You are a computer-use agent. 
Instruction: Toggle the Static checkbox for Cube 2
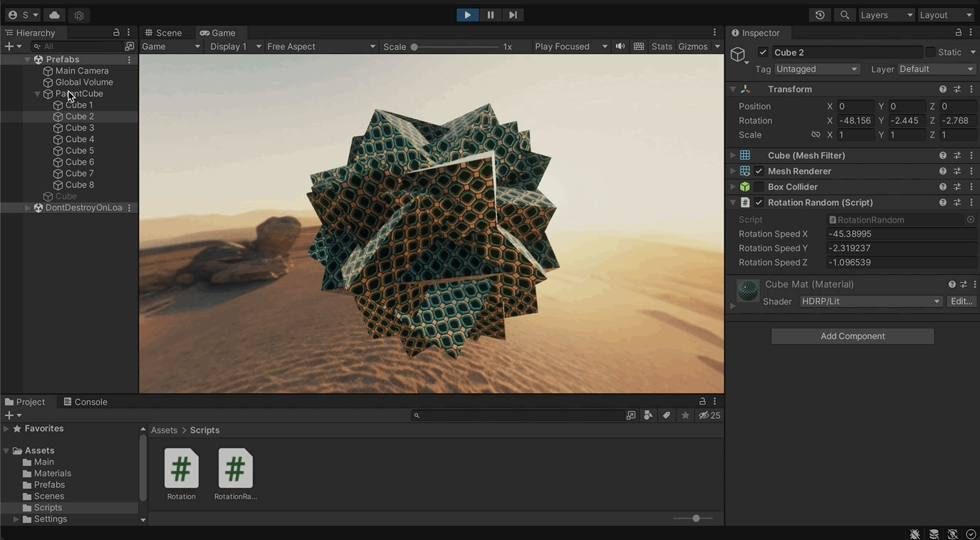click(930, 52)
